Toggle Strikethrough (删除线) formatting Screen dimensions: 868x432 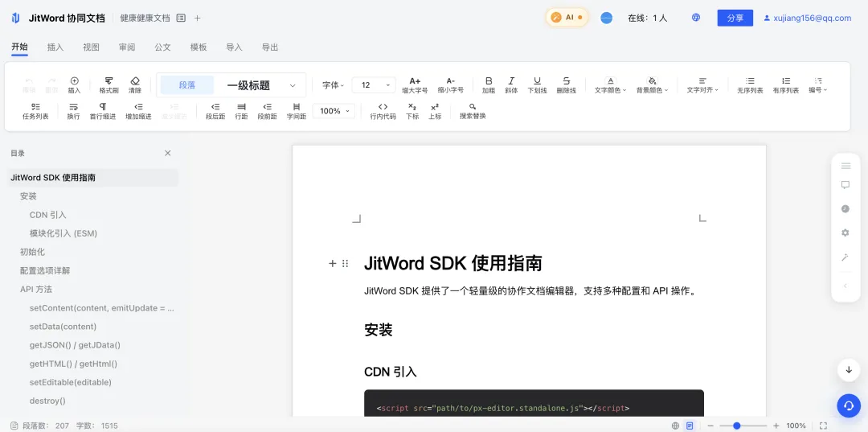pyautogui.click(x=567, y=84)
